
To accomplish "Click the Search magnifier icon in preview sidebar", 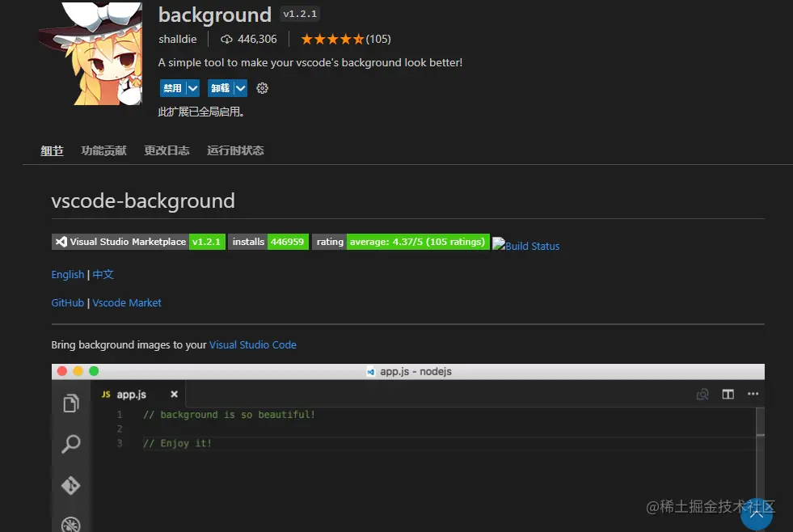I will coord(71,444).
